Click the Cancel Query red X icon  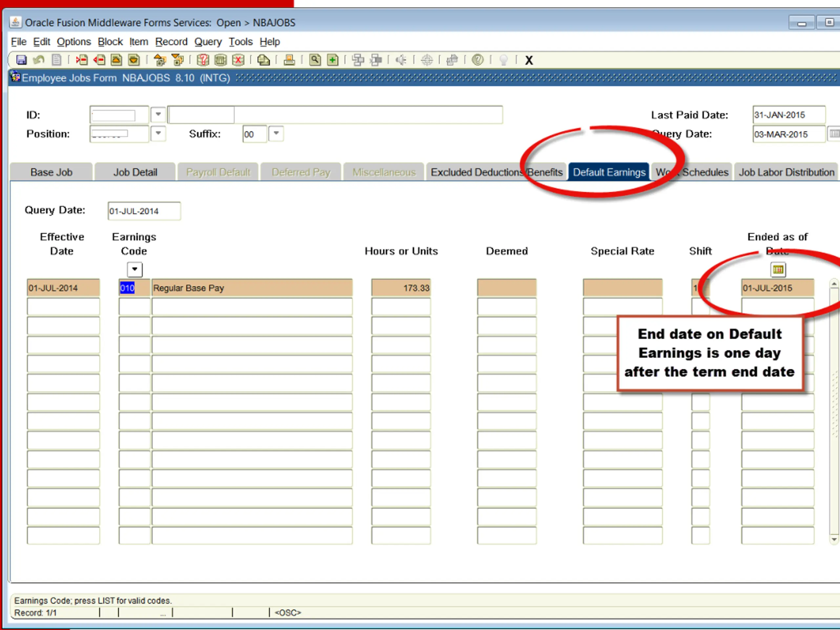point(238,60)
